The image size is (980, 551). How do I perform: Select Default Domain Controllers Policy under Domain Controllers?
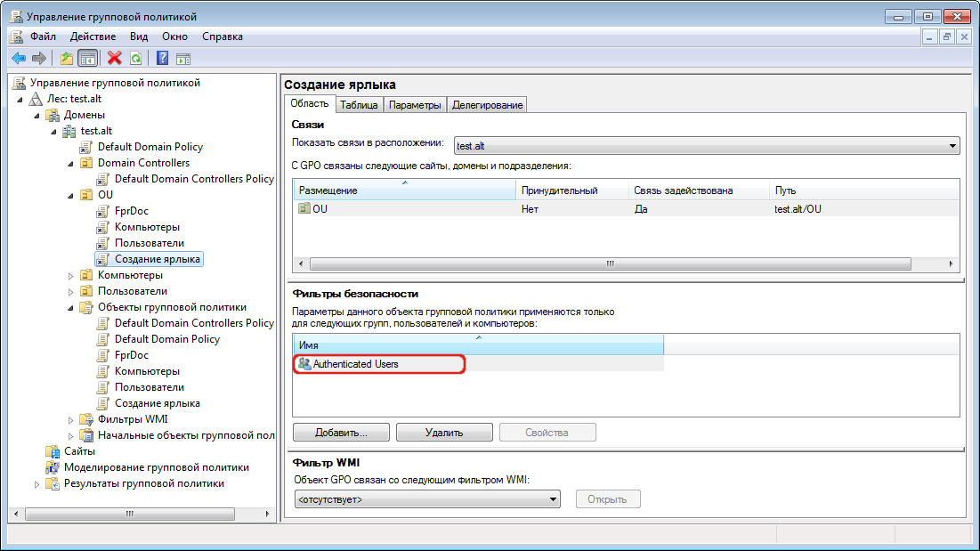[194, 179]
